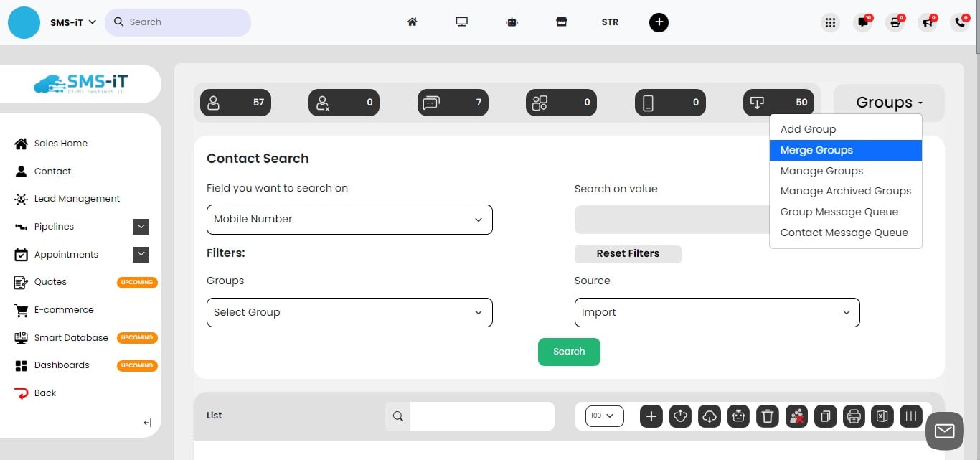The image size is (980, 460).
Task: Open the marketplace store icon in the header
Action: point(561,22)
